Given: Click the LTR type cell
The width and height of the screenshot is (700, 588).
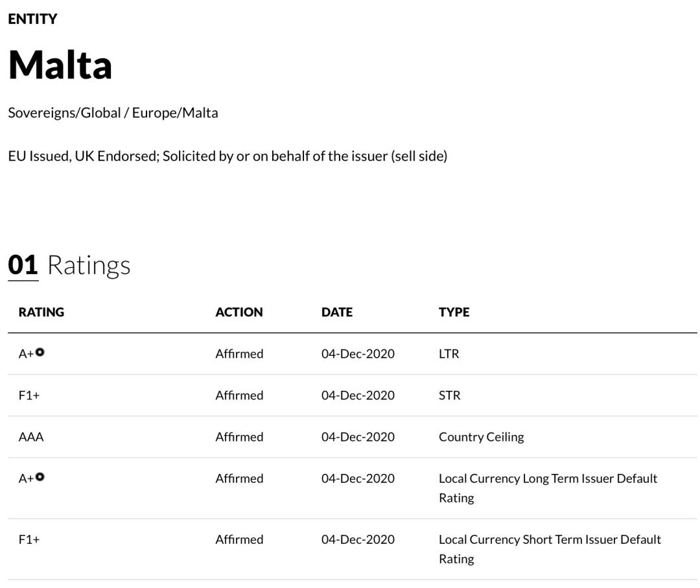Looking at the screenshot, I should click(x=449, y=354).
